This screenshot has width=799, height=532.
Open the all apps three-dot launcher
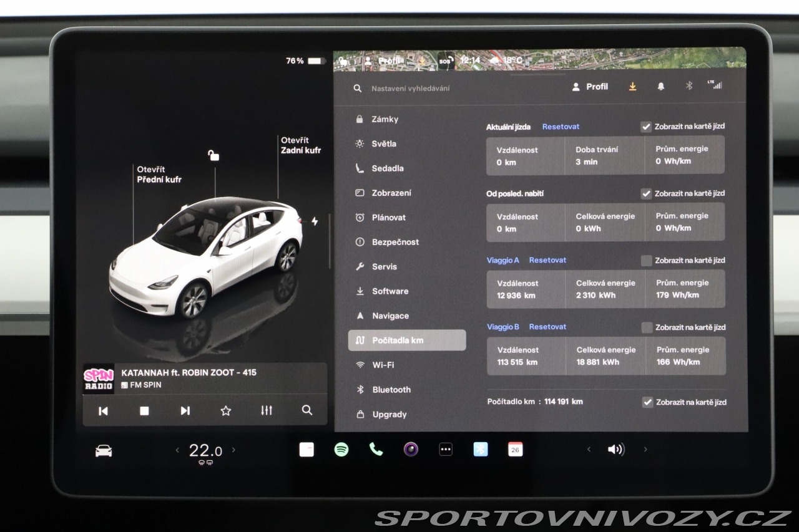click(446, 450)
